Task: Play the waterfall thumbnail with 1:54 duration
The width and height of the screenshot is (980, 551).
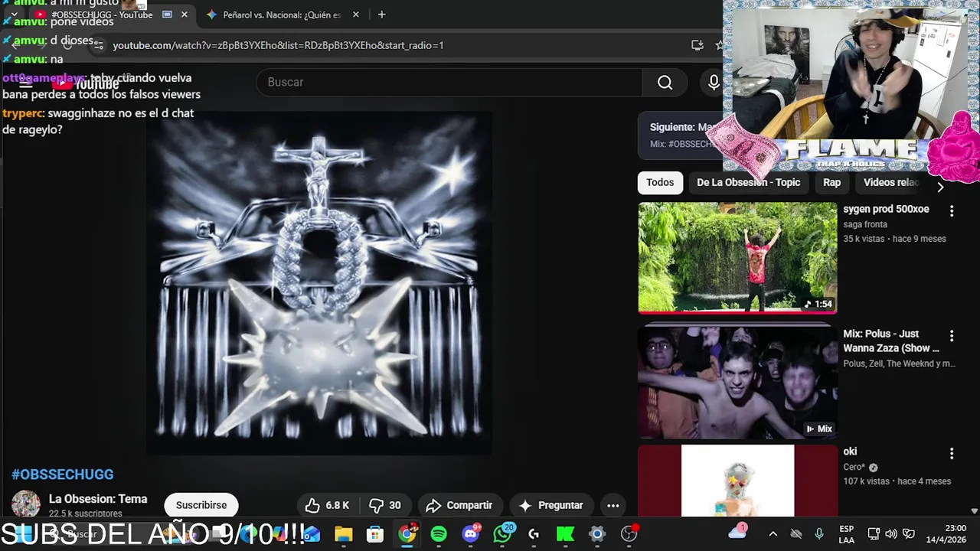Action: click(x=737, y=258)
